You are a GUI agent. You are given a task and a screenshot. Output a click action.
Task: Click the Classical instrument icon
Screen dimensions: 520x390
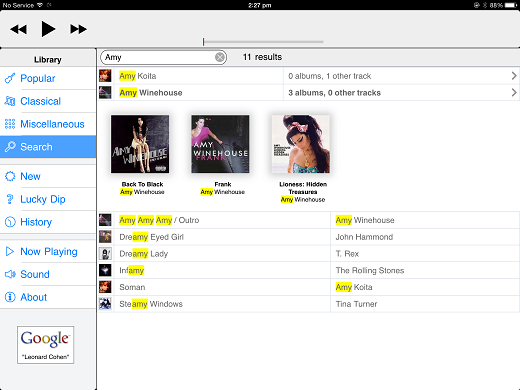pos(10,101)
